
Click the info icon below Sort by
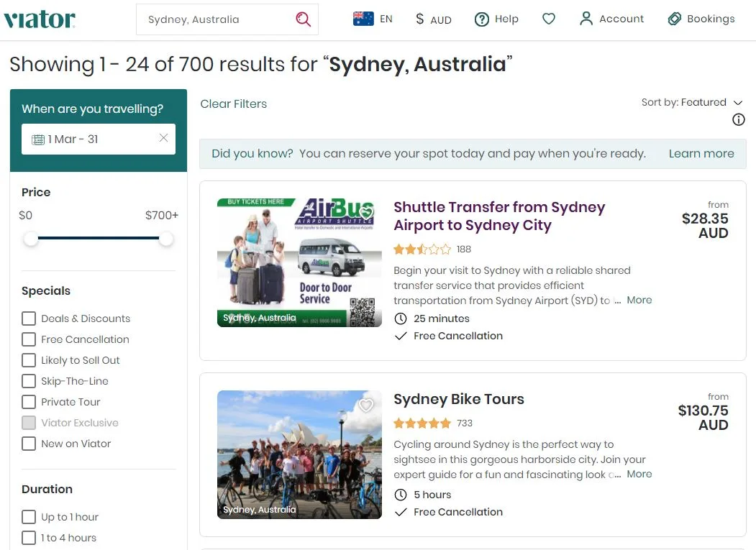tap(738, 120)
